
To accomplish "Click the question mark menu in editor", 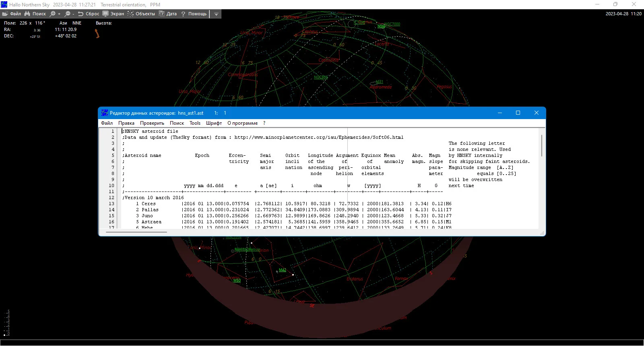I will pos(264,123).
